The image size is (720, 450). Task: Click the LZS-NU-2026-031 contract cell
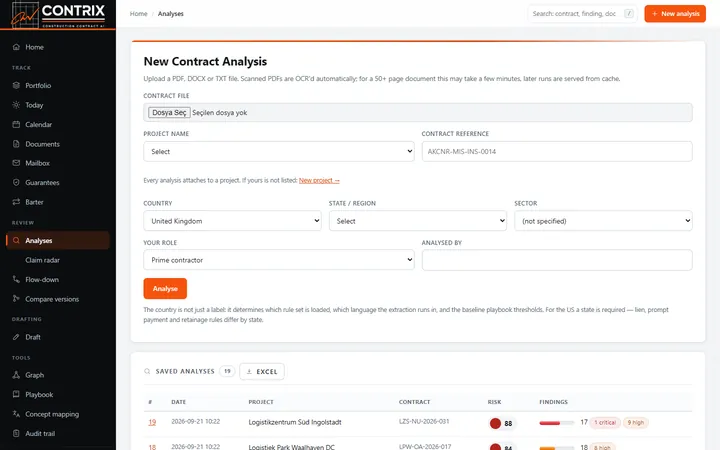[424, 421]
